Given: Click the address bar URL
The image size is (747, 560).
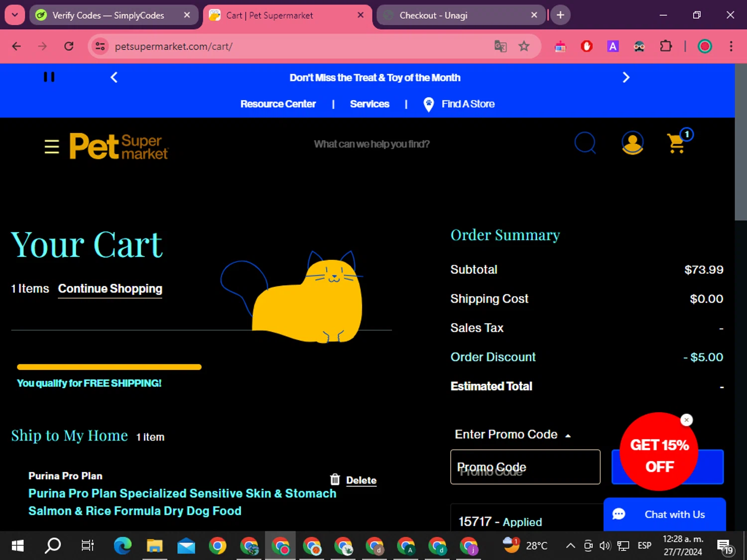Looking at the screenshot, I should pos(173,46).
